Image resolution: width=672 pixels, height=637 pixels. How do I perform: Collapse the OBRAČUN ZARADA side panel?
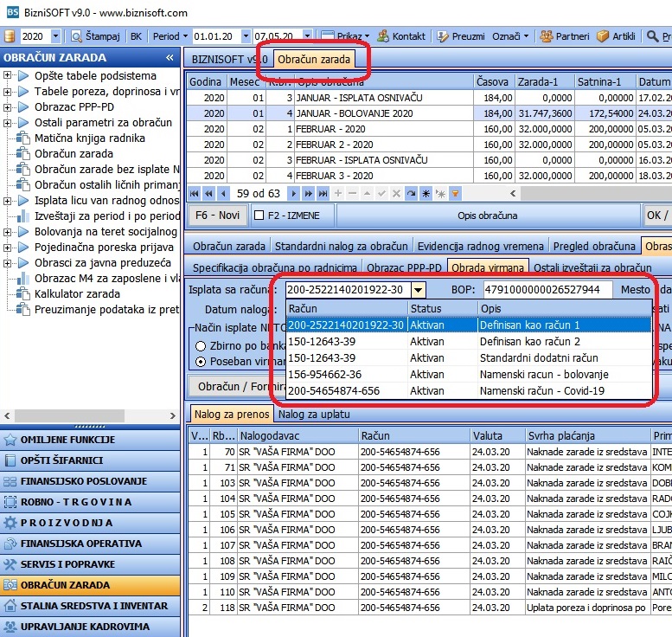point(170,57)
